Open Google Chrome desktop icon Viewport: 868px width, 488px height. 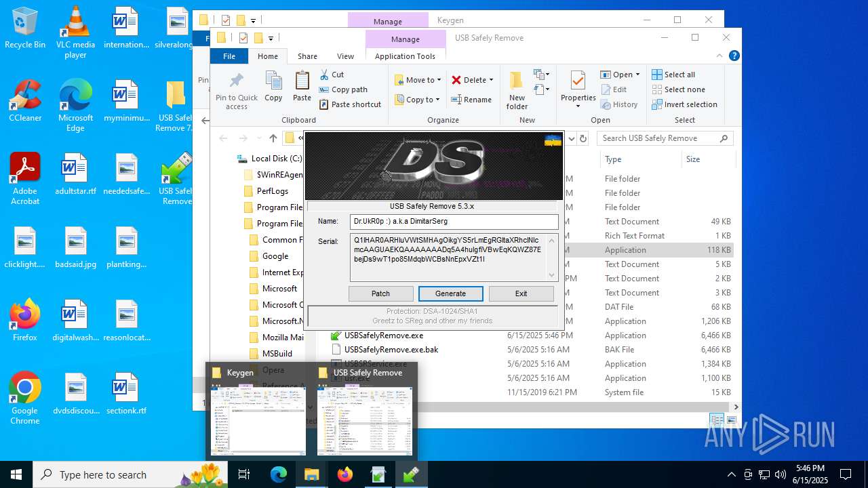point(25,398)
